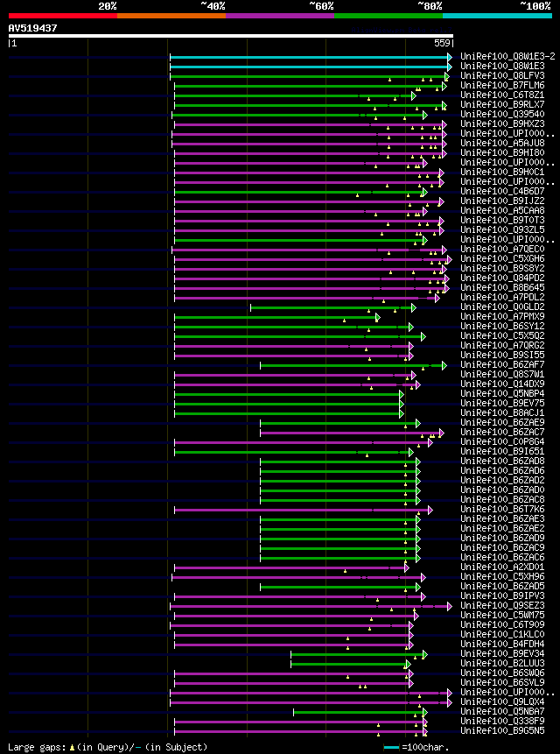
Task: Select the query name AV519437
Action: 32,28
